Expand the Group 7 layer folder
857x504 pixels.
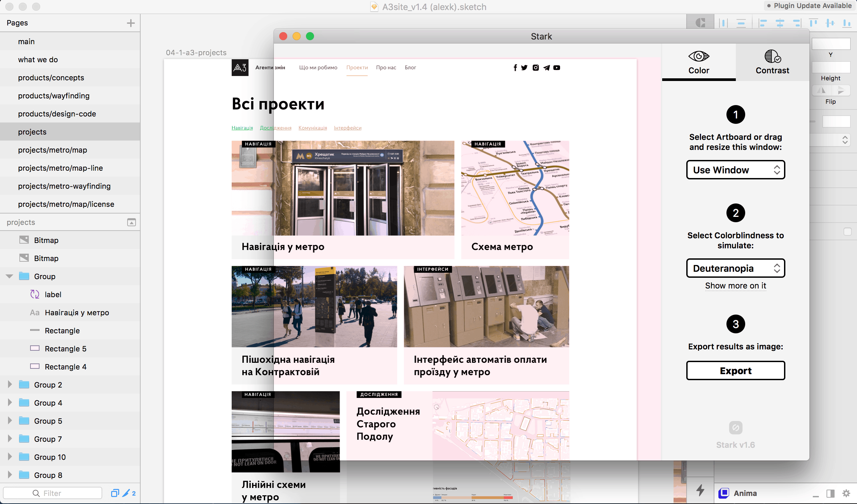point(9,438)
